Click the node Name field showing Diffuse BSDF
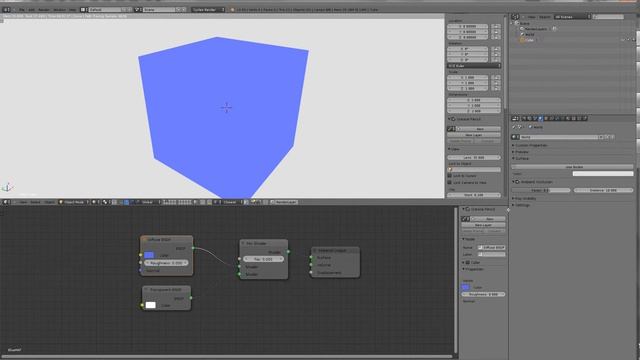The height and width of the screenshot is (360, 640). click(492, 247)
